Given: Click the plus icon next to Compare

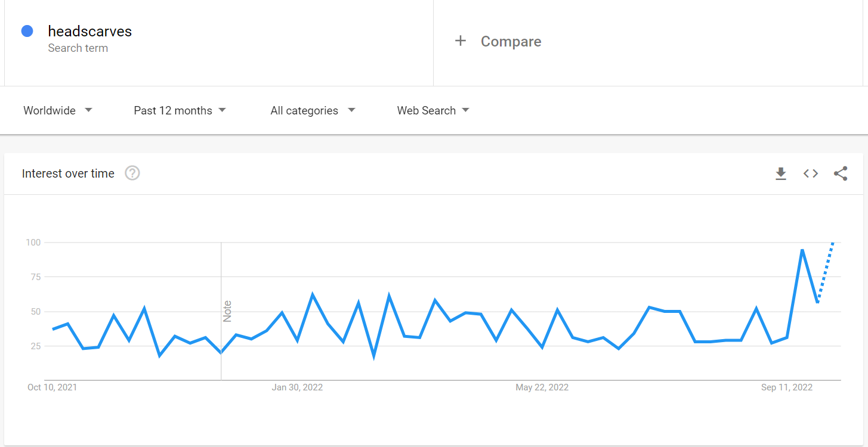Looking at the screenshot, I should pos(460,41).
